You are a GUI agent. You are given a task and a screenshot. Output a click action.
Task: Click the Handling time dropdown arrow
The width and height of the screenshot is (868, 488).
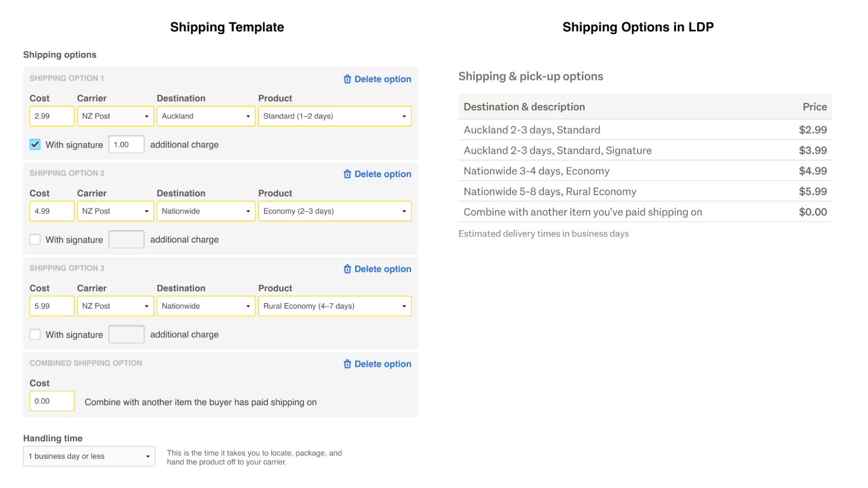coord(148,456)
